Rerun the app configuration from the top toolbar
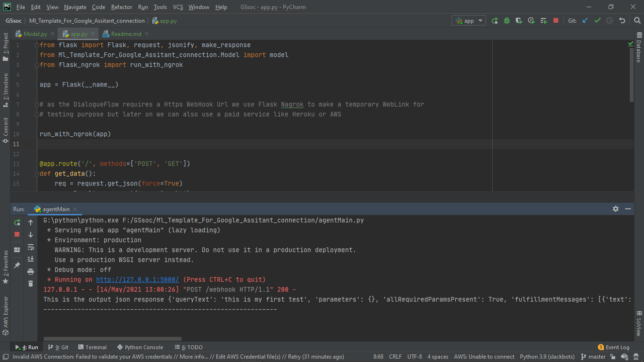 495,21
